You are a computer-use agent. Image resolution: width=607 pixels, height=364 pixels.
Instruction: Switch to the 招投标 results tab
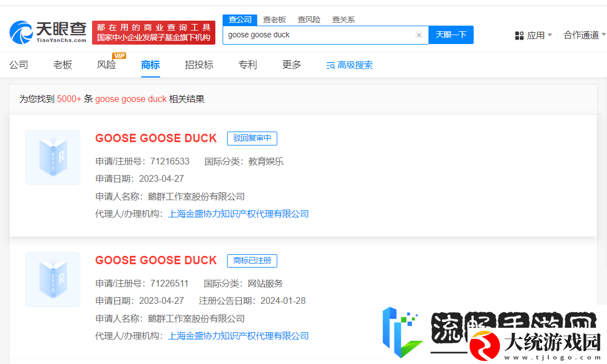point(199,65)
